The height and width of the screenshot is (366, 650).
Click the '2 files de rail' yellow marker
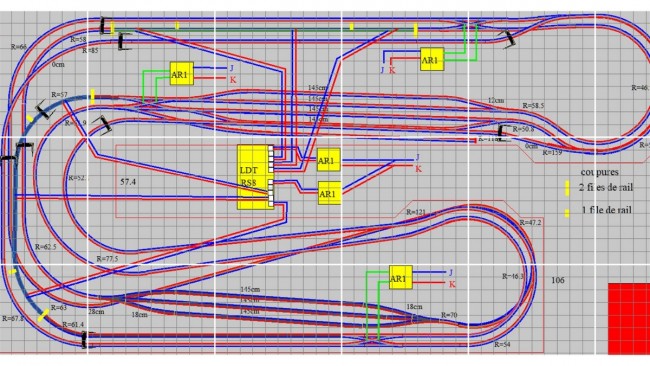point(567,188)
